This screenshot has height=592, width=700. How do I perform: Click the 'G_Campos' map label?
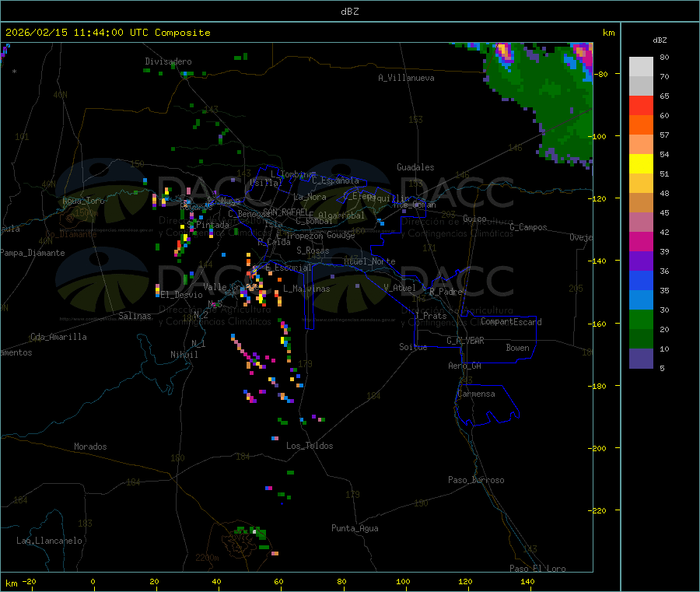[x=529, y=227]
